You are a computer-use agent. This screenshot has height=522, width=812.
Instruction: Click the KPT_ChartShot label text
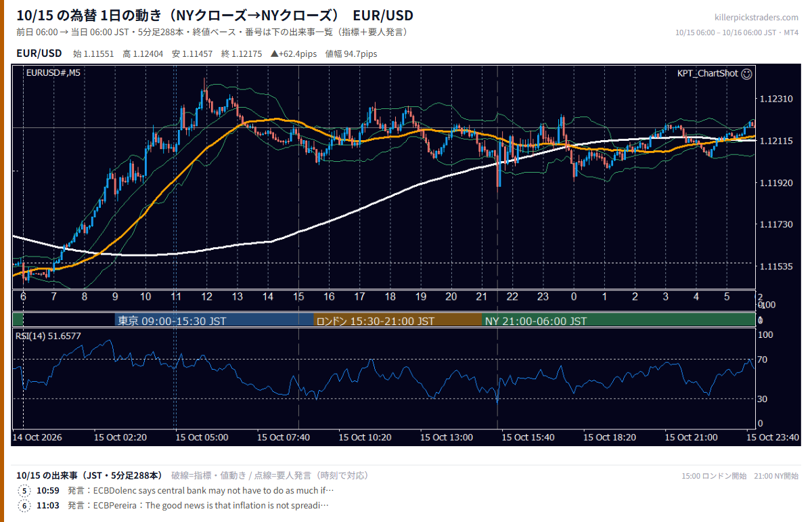point(707,74)
